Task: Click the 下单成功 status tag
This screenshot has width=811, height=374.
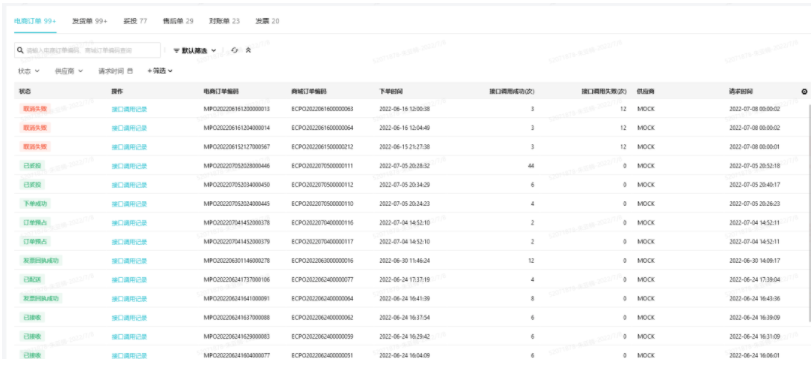Action: [x=35, y=203]
